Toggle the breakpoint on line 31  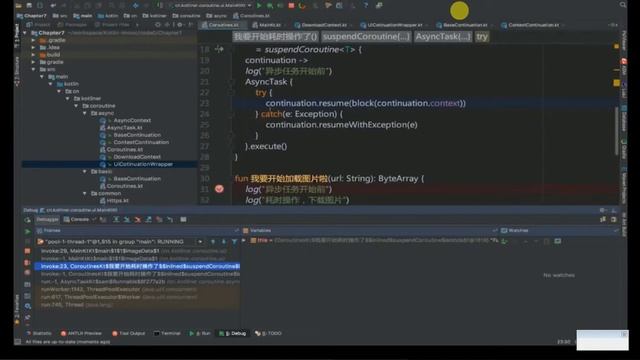pos(219,189)
